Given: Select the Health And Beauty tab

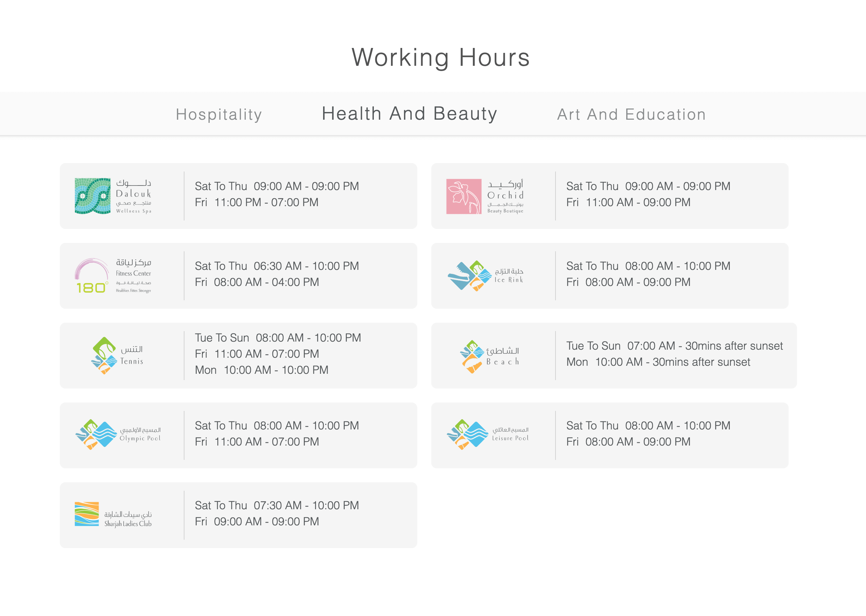Looking at the screenshot, I should pos(409,114).
